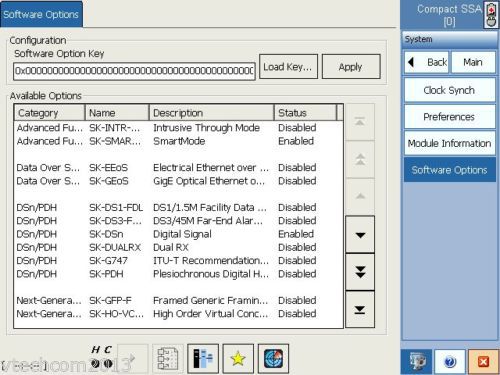Select Software Options in the sidebar
The image size is (500, 375).
pyautogui.click(x=450, y=170)
